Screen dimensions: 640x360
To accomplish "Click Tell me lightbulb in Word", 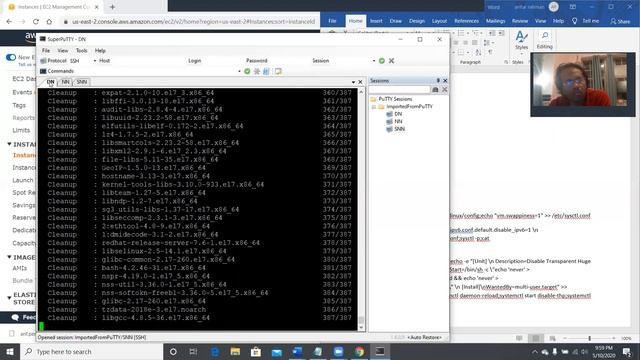I will [x=574, y=20].
